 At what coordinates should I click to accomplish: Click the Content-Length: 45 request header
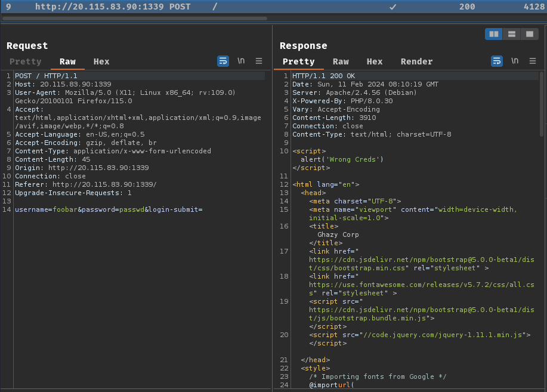point(52,159)
